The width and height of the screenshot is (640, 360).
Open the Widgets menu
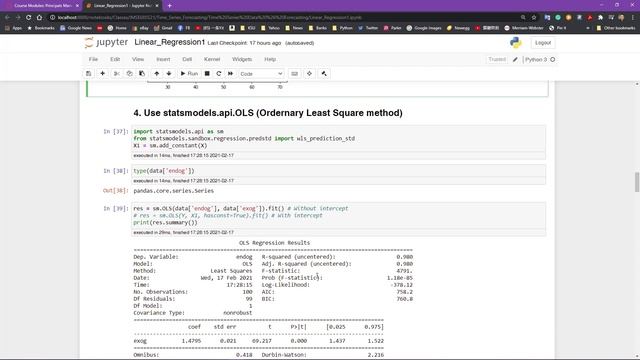[x=242, y=59]
